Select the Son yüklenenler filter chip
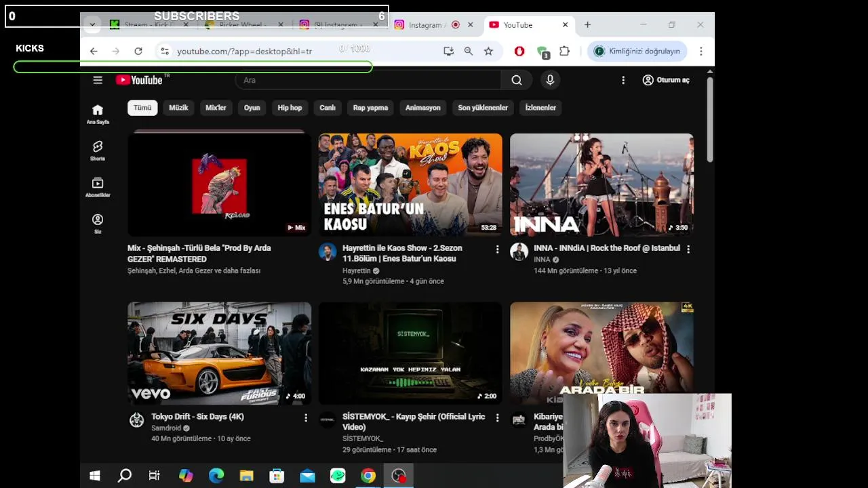868x488 pixels. point(483,108)
